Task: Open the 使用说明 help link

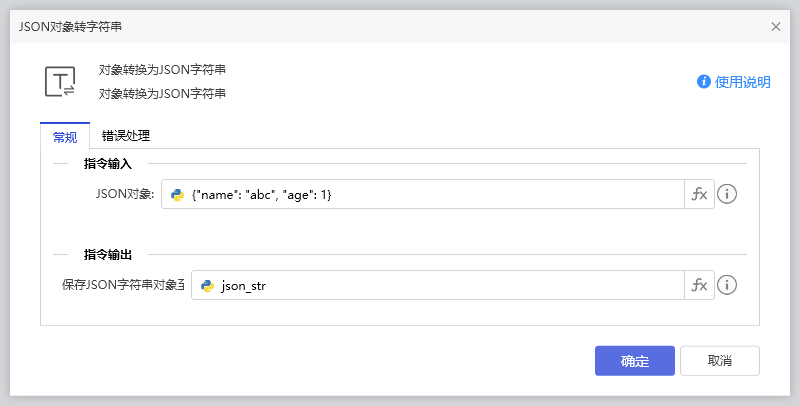Action: pyautogui.click(x=742, y=82)
